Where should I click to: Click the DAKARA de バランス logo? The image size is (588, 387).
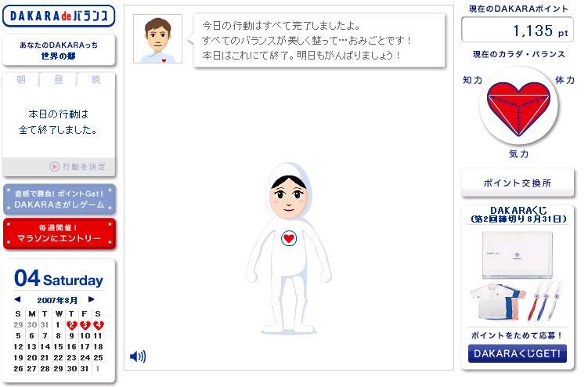(59, 16)
